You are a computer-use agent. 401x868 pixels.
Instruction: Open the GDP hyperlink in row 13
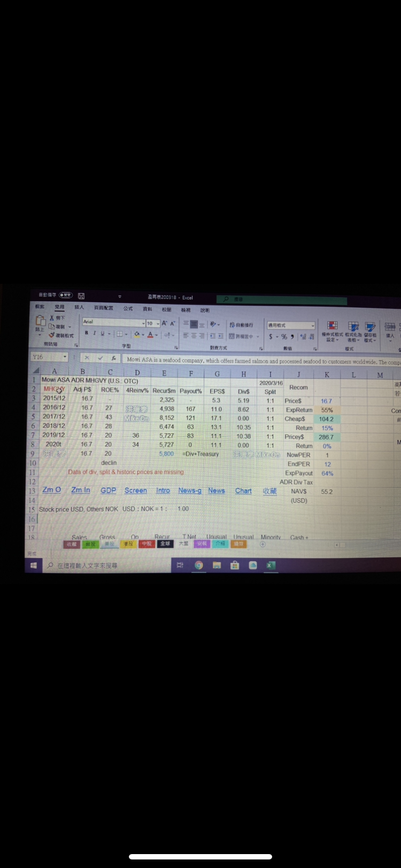point(108,490)
